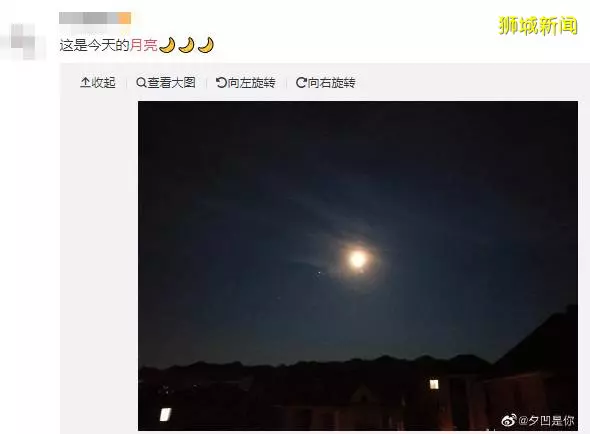Click the glowing moon in the photo

pos(357,259)
